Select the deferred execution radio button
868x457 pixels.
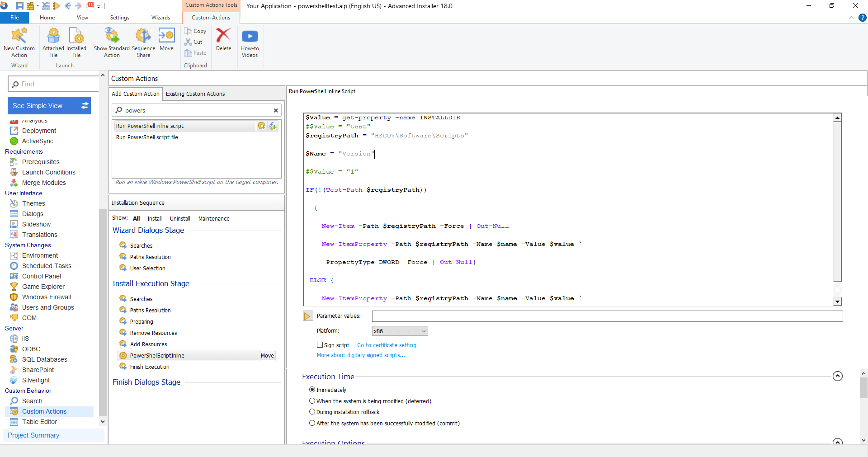click(312, 401)
